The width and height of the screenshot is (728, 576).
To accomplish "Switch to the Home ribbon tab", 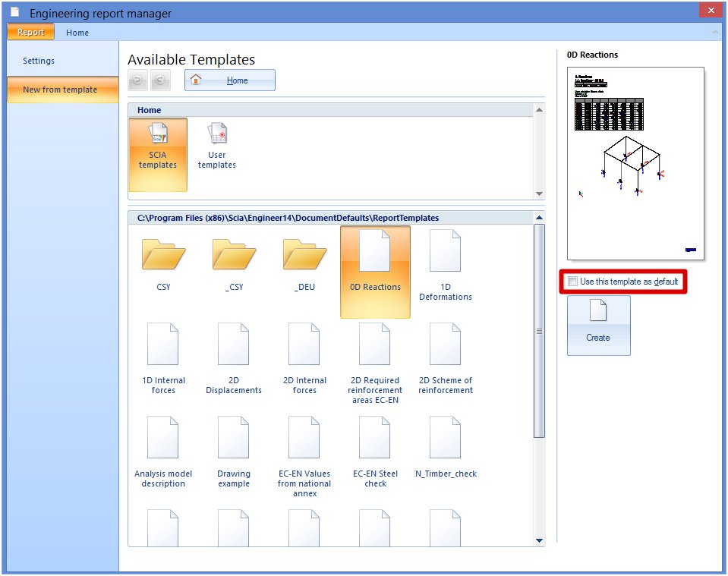I will pos(77,33).
